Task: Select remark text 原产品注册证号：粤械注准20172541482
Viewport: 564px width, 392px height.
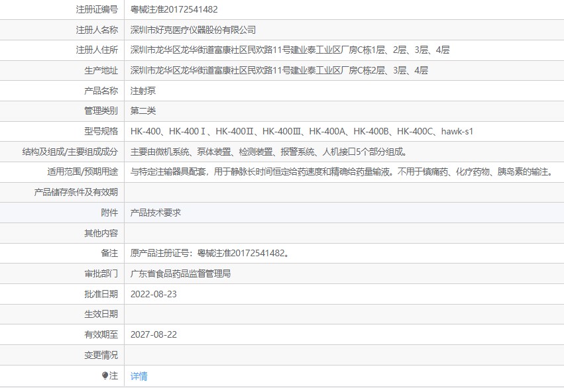Action: click(x=210, y=254)
